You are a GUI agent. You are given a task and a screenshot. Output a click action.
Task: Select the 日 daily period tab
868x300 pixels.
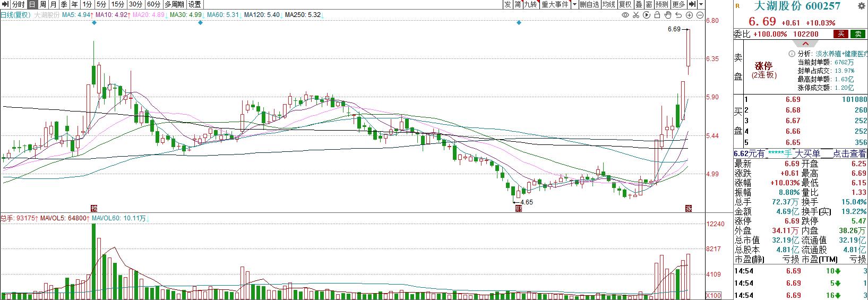(x=32, y=4)
